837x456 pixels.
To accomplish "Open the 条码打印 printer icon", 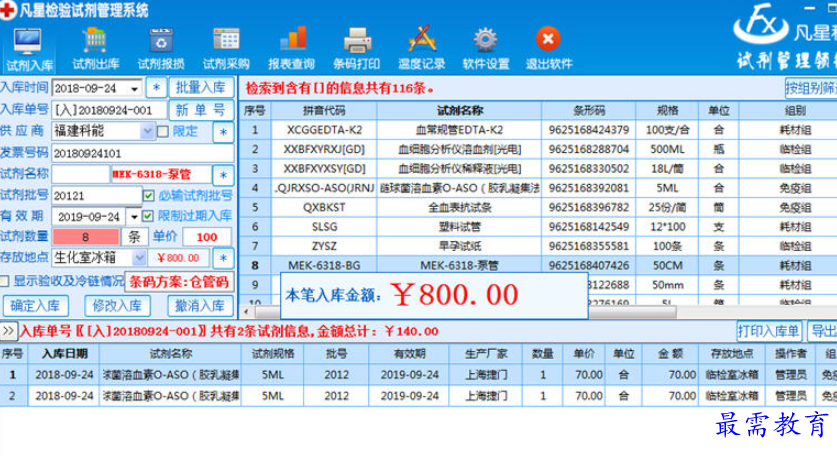I will point(357,49).
